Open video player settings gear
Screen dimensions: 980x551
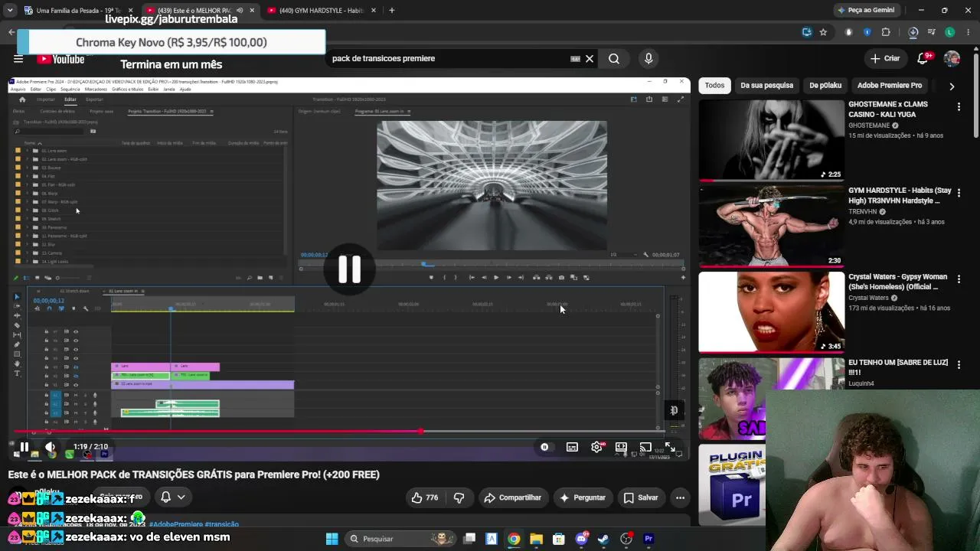pyautogui.click(x=596, y=447)
